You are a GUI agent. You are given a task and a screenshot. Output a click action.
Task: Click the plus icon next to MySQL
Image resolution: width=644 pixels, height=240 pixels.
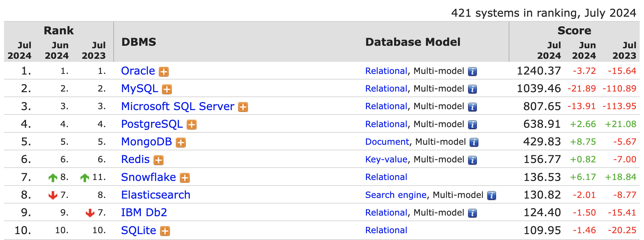point(167,89)
